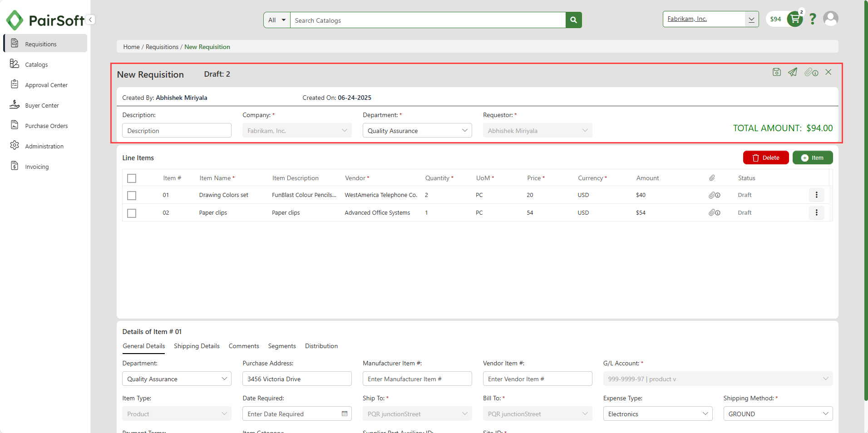Open more options for Drawing Colors set

pyautogui.click(x=817, y=195)
